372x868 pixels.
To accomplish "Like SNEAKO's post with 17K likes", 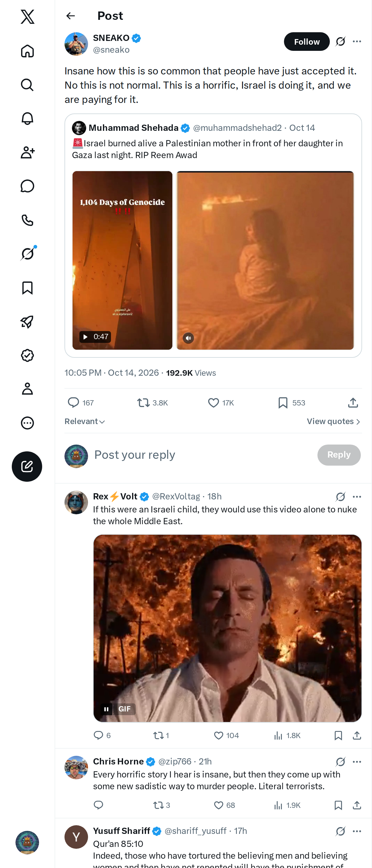I will [x=221, y=403].
